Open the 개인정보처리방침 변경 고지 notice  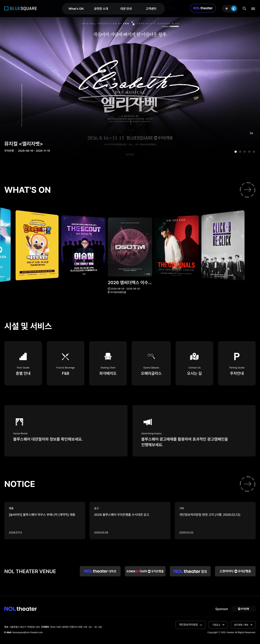215,520
